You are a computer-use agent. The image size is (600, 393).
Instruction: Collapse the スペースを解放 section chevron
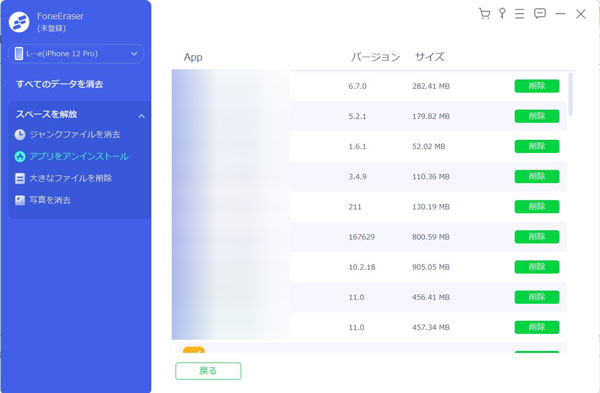141,116
